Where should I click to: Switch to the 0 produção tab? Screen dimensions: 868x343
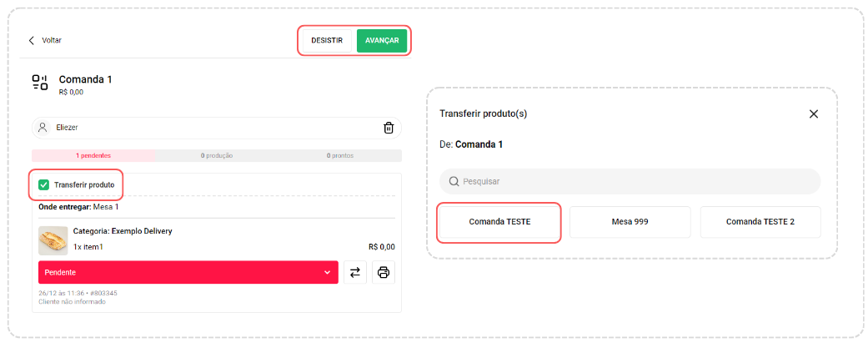[x=216, y=156]
